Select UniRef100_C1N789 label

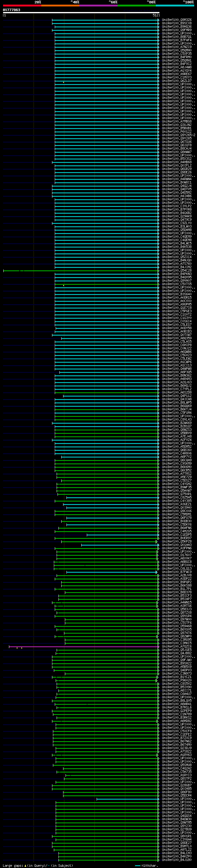(177, 714)
